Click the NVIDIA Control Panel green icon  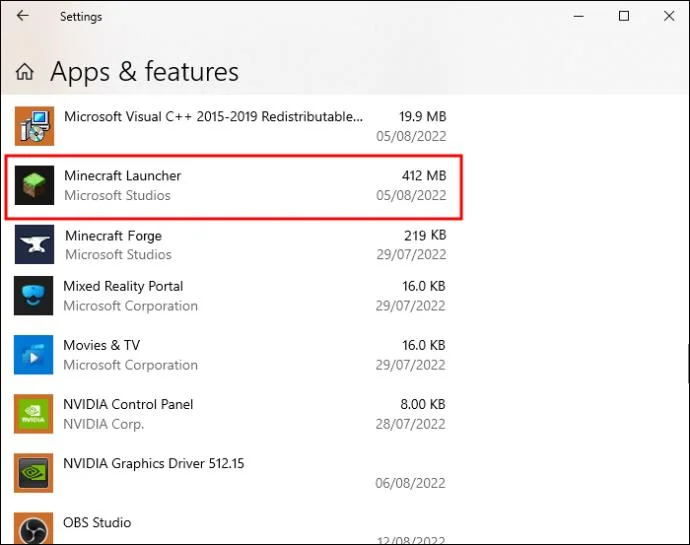(33, 414)
